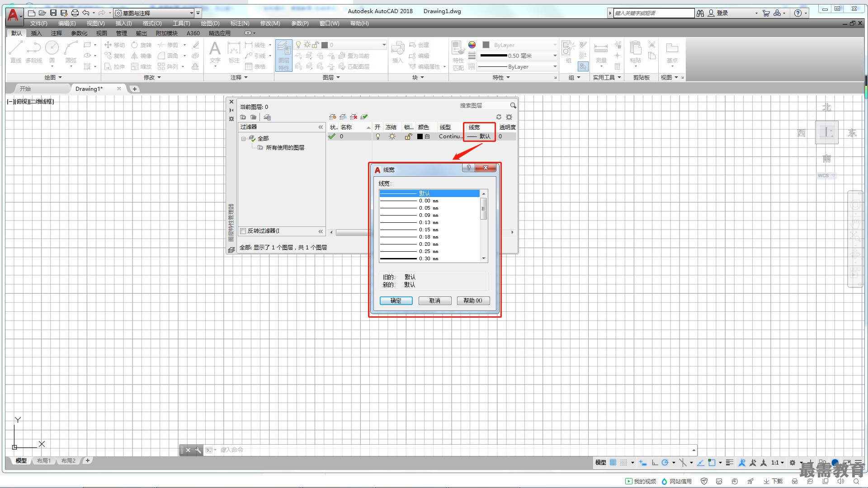Expand the Modify (修改) panel

(152, 77)
